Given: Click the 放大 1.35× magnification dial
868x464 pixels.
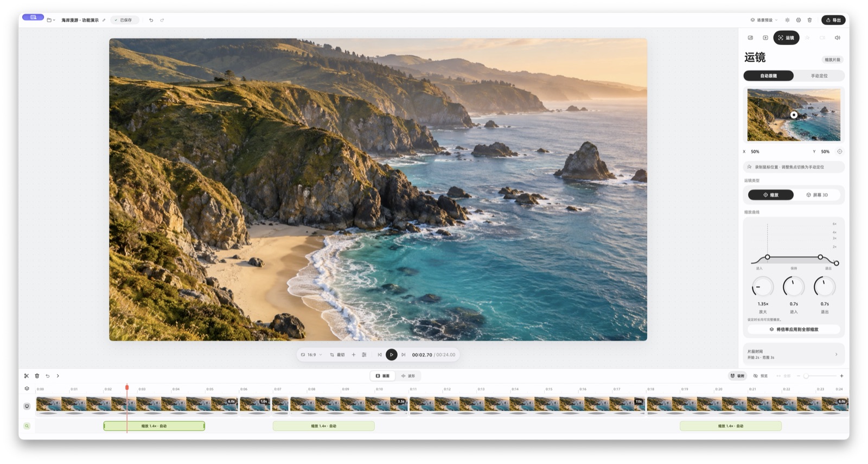Looking at the screenshot, I should point(763,287).
